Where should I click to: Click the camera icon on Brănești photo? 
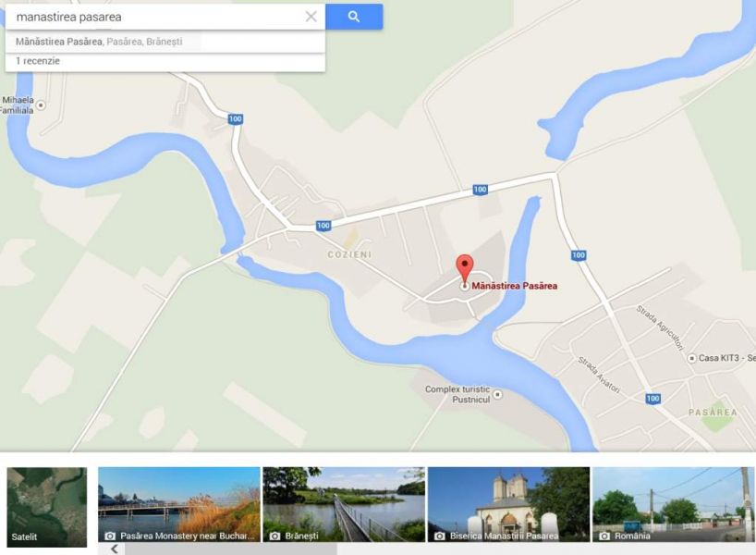pos(274,536)
